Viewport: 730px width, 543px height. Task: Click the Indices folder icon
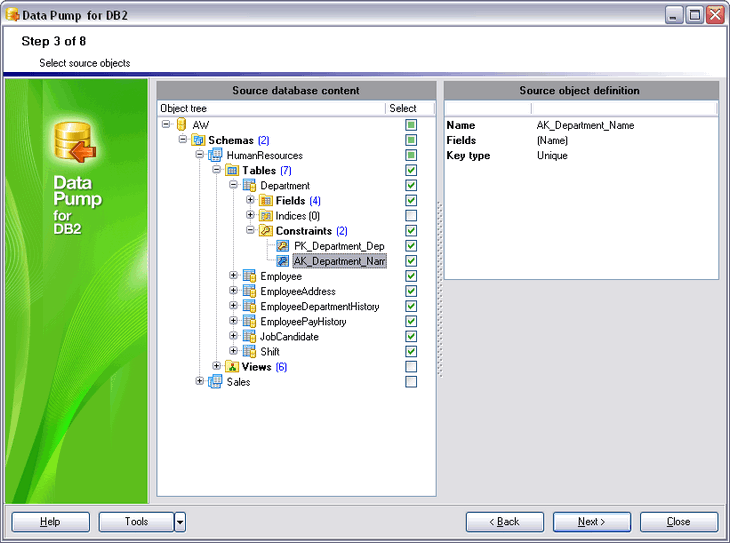pyautogui.click(x=266, y=216)
